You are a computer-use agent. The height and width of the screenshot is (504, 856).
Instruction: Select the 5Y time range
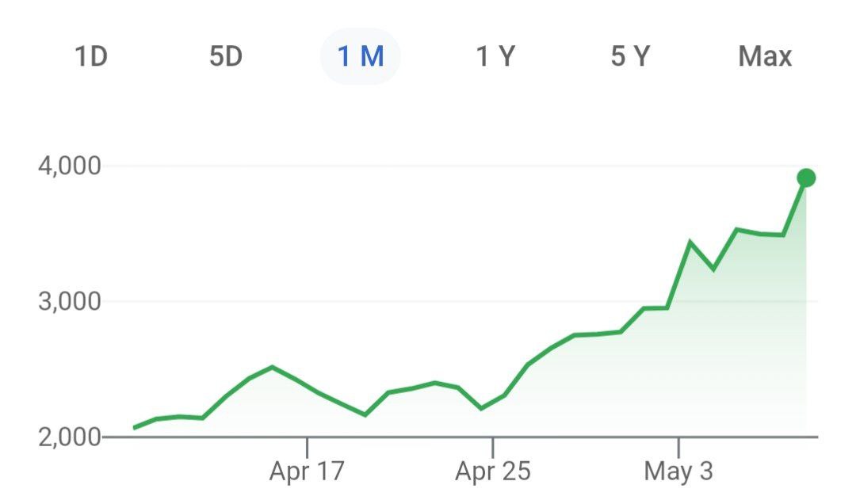[631, 56]
